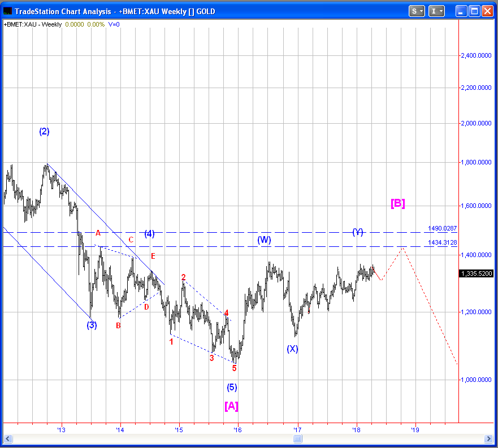The image size is (498, 448).
Task: Click the horizontal scrollbar thumb
Action: pos(297,439)
